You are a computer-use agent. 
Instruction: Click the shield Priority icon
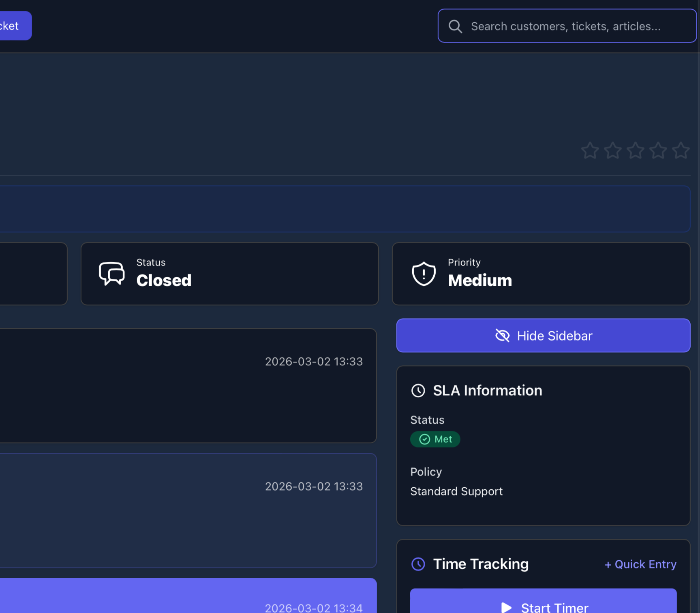click(x=424, y=274)
